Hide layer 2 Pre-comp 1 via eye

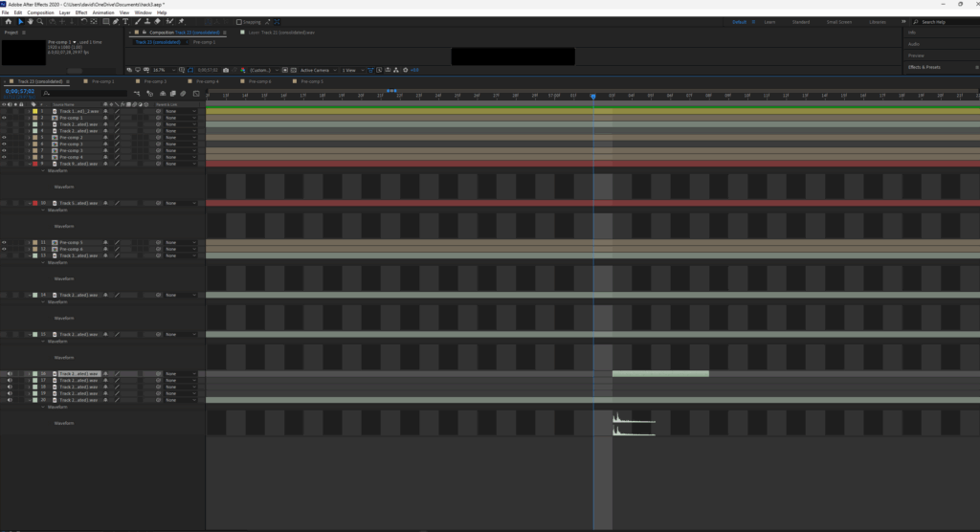4,118
